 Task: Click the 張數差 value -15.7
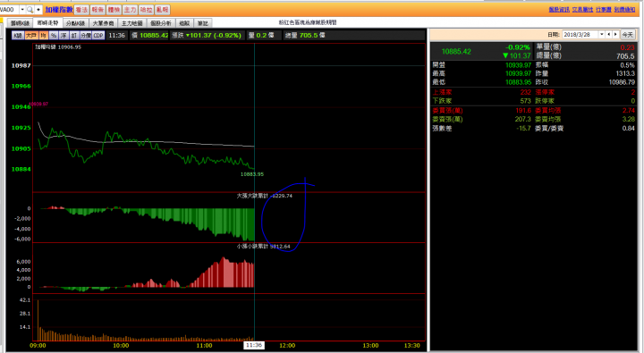523,129
